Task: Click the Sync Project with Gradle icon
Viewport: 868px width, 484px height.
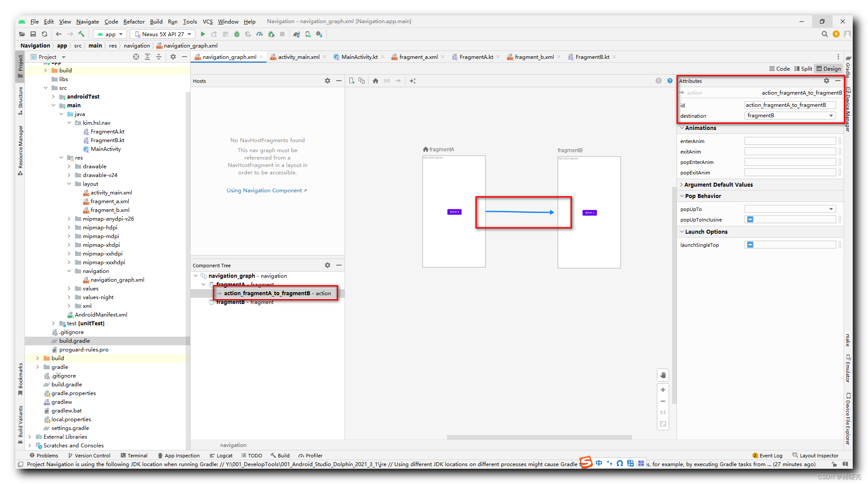Action: (x=297, y=34)
